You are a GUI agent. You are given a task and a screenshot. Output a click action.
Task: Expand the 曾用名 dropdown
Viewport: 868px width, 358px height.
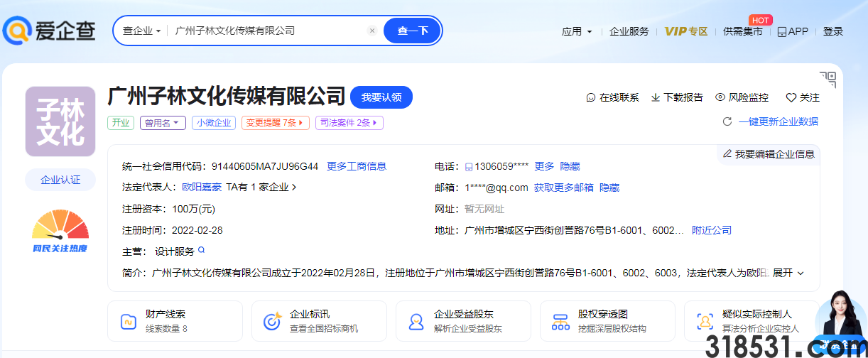pyautogui.click(x=163, y=123)
